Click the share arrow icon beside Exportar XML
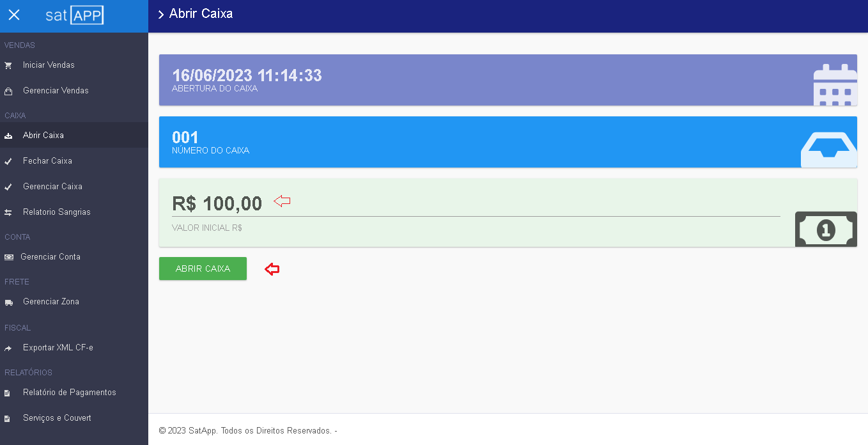 tap(8, 348)
